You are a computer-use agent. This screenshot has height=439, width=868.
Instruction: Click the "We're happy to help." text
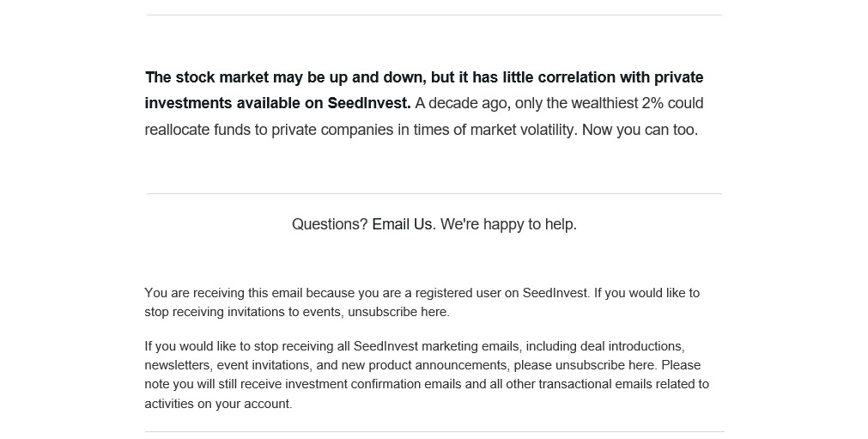(508, 224)
